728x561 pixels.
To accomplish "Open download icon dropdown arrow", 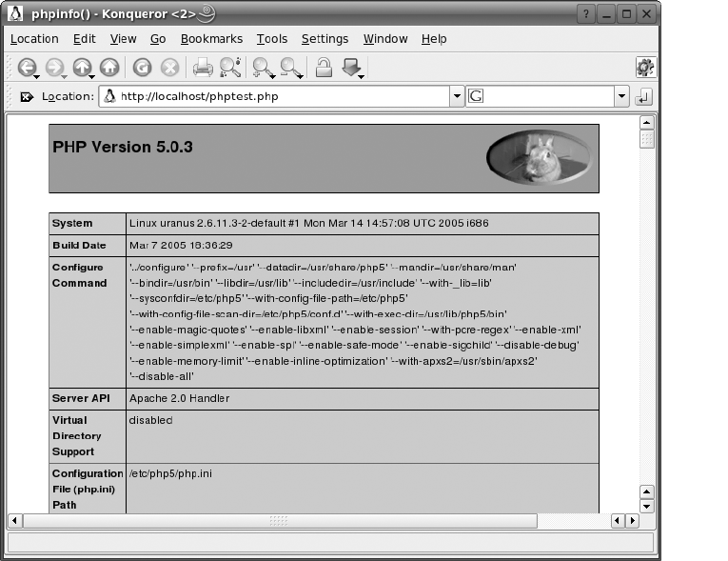I will (361, 77).
